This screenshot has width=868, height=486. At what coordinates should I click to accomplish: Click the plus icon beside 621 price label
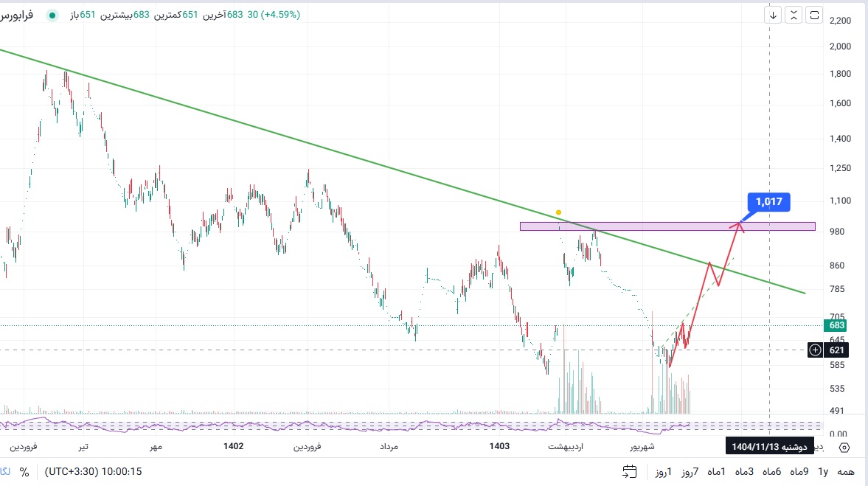click(815, 350)
